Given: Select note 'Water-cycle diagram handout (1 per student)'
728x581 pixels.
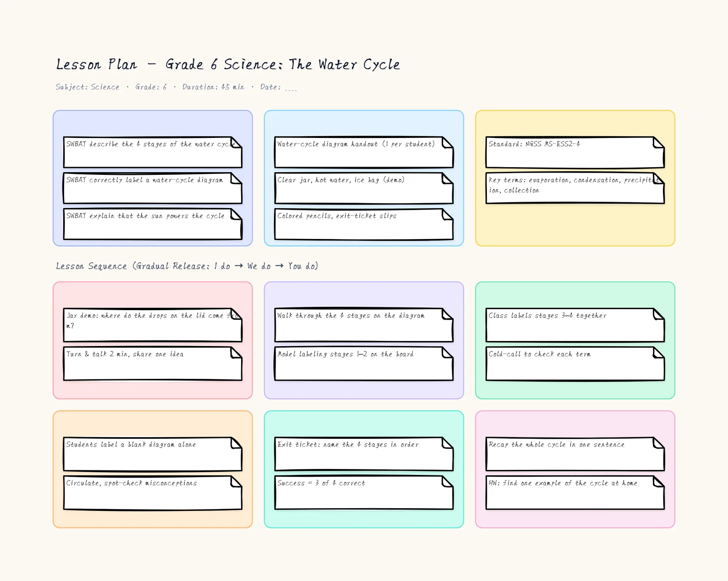Looking at the screenshot, I should click(364, 152).
